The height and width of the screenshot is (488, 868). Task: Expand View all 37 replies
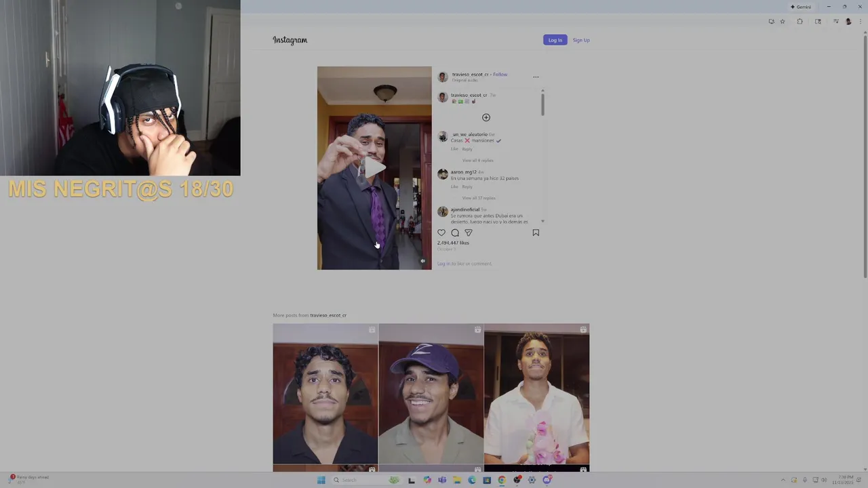tap(479, 198)
